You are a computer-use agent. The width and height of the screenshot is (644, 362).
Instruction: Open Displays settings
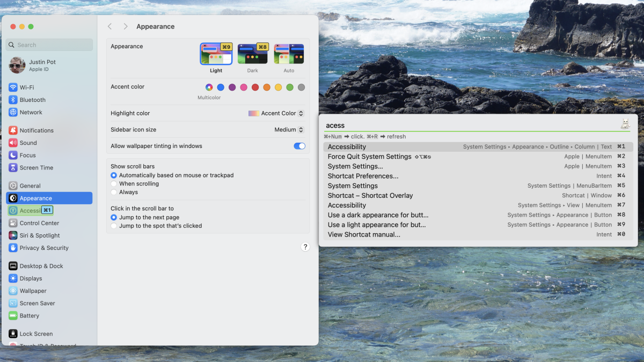coord(49,278)
